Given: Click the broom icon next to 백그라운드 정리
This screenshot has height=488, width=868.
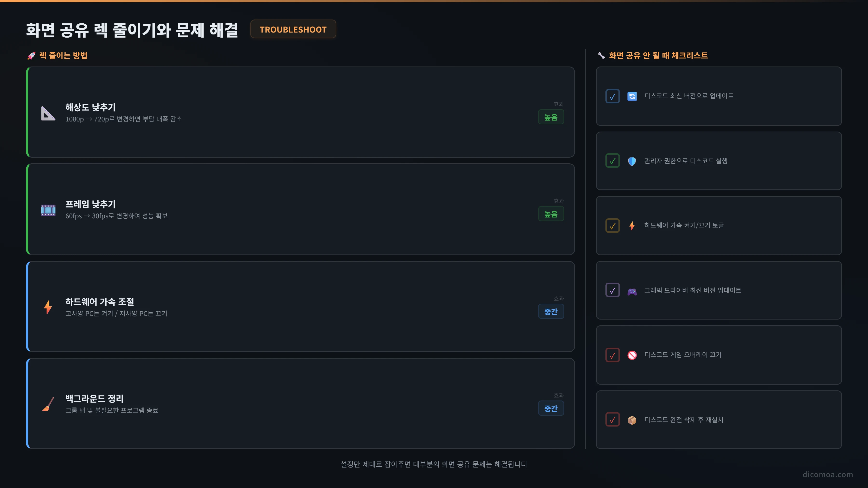Looking at the screenshot, I should pyautogui.click(x=48, y=404).
